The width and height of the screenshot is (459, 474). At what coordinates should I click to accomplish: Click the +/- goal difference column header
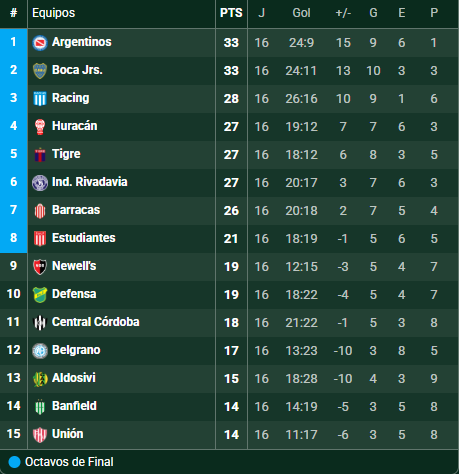click(343, 13)
